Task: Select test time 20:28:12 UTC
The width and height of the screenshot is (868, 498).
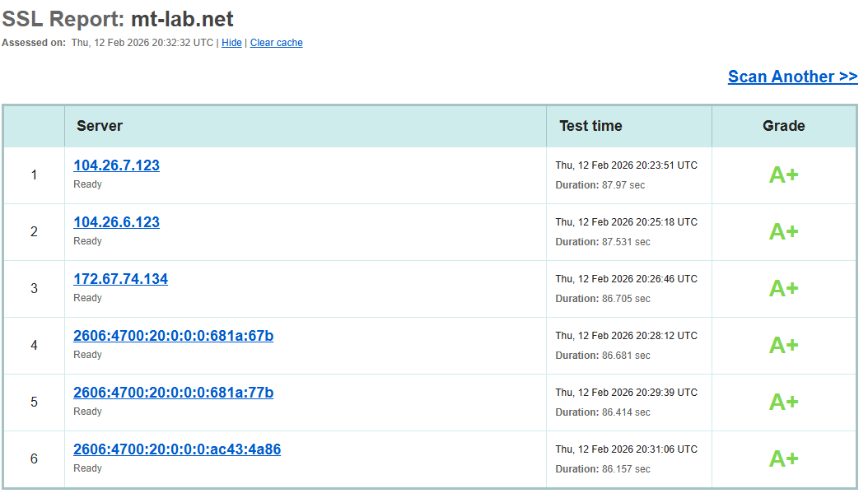Action: pos(627,336)
